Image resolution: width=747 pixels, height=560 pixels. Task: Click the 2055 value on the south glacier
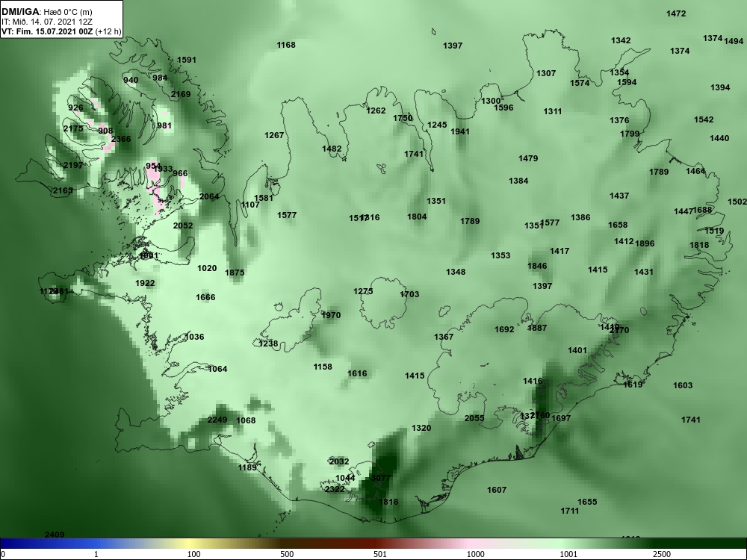[x=474, y=418]
